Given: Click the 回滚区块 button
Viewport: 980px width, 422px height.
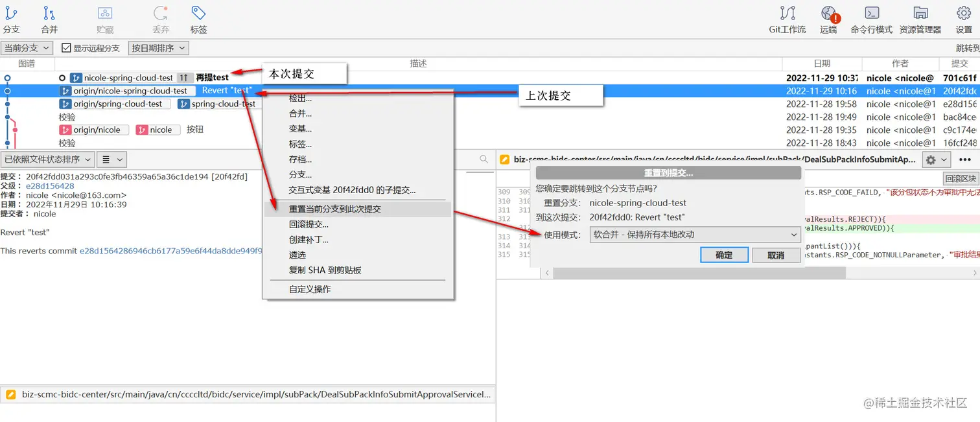Looking at the screenshot, I should coord(960,178).
